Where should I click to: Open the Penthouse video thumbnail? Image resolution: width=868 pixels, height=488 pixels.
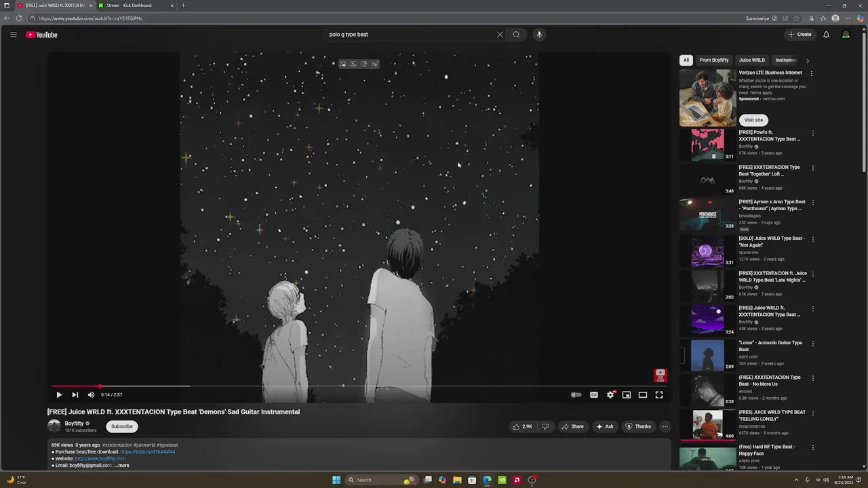(707, 215)
